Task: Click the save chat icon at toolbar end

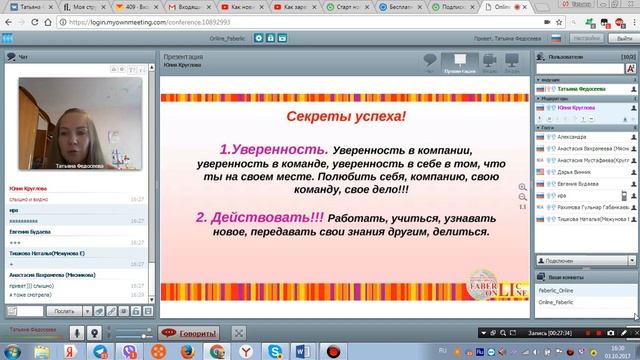Action: click(148, 311)
